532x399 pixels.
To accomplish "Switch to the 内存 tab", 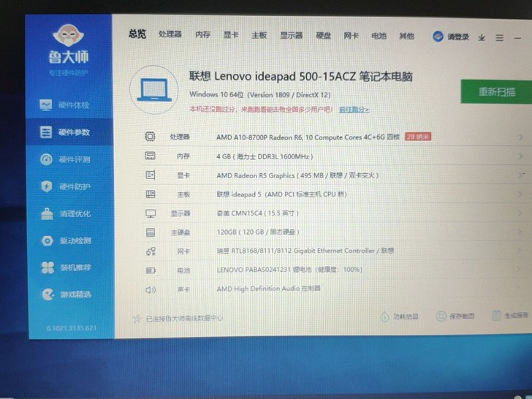I will click(203, 34).
